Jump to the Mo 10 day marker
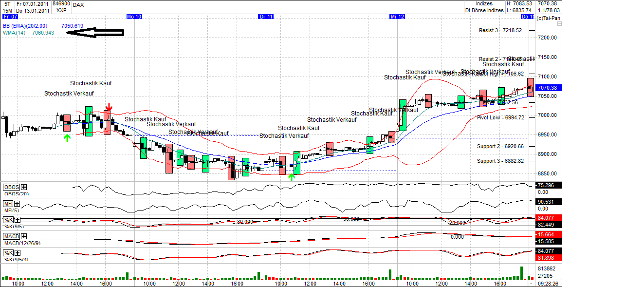This screenshot has height=287, width=644. (x=134, y=17)
